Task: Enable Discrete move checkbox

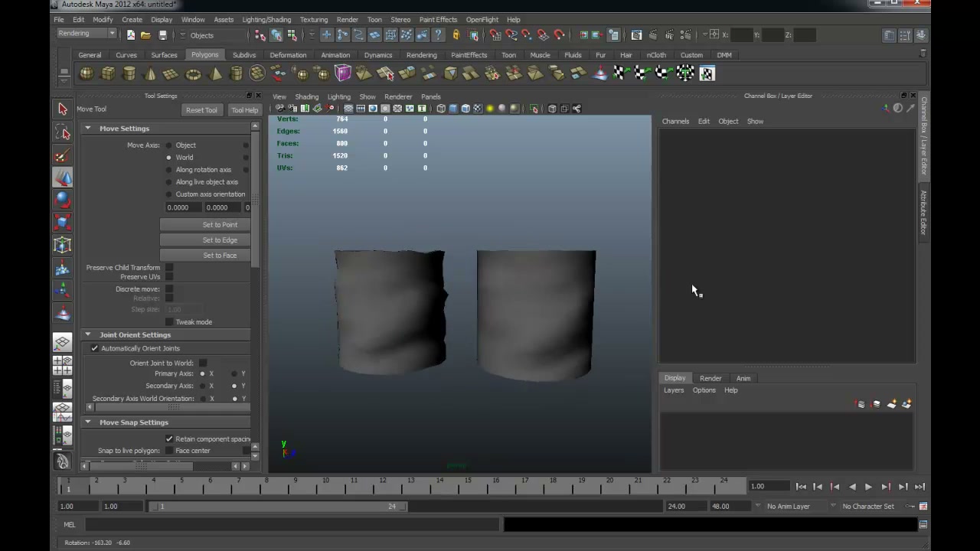Action: [x=169, y=289]
